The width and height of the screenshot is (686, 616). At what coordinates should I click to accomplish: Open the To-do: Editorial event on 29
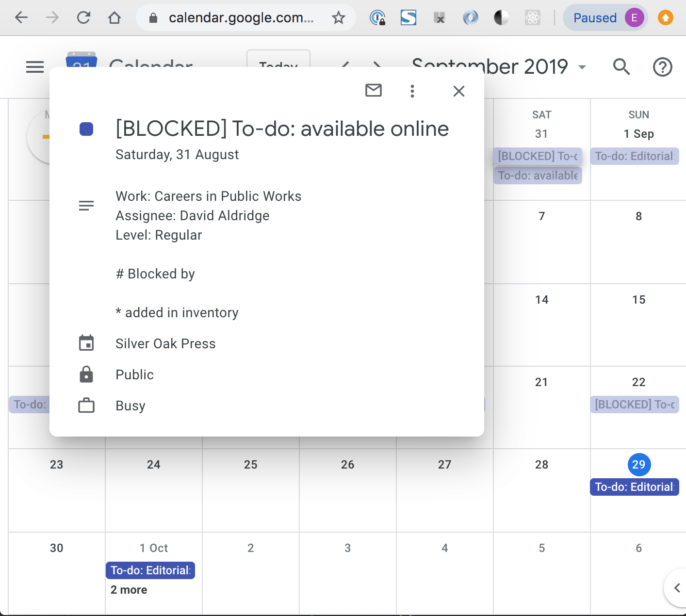[634, 487]
